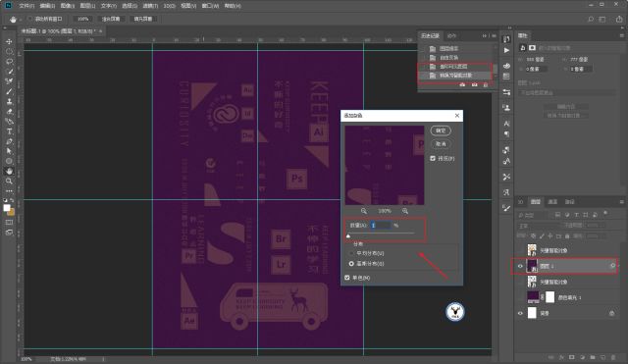
Task: Select the Move tool
Action: point(9,41)
